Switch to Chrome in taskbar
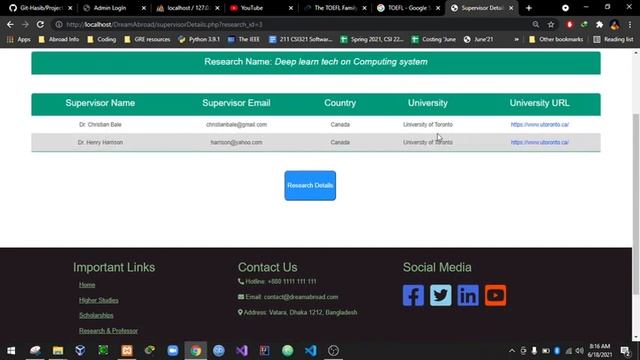The width and height of the screenshot is (640, 360). click(196, 351)
